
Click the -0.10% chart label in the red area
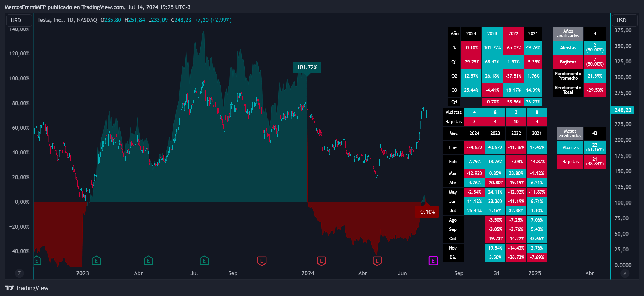click(427, 212)
